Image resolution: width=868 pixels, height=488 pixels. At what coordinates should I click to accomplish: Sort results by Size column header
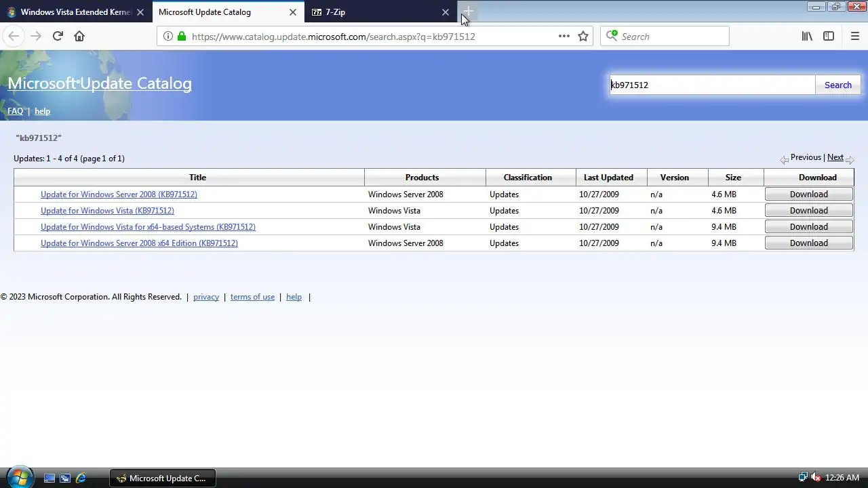733,178
